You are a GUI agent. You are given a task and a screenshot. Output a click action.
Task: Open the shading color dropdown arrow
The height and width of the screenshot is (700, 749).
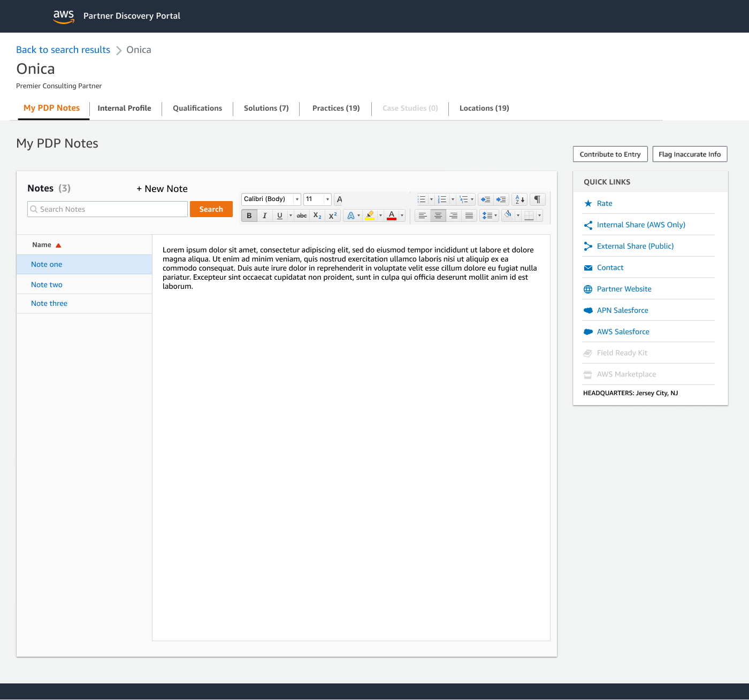coord(518,216)
